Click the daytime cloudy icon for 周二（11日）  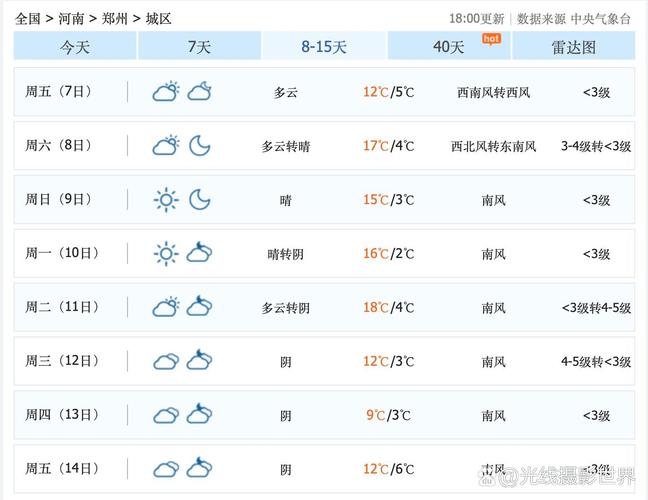166,307
